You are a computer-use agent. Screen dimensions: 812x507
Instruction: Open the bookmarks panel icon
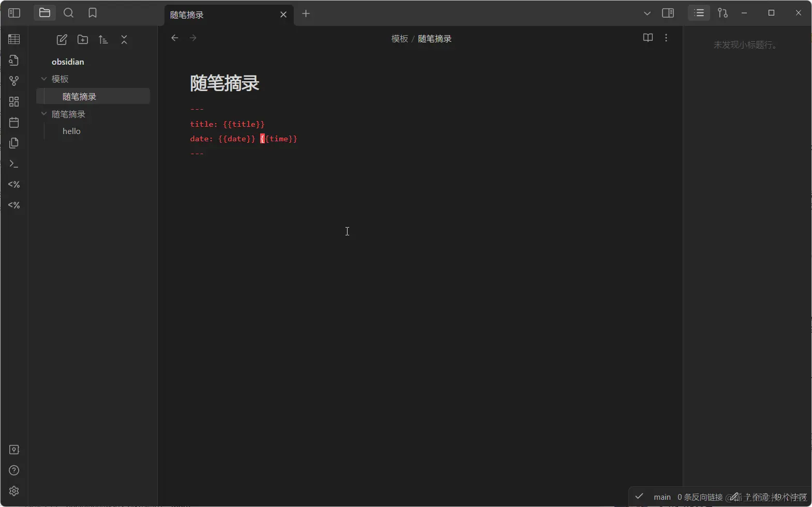click(93, 13)
